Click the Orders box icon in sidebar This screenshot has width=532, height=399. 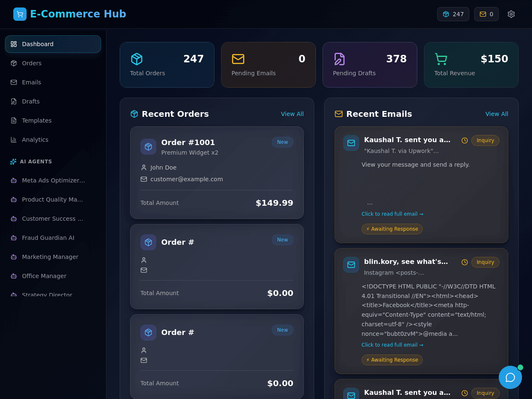[x=14, y=63]
